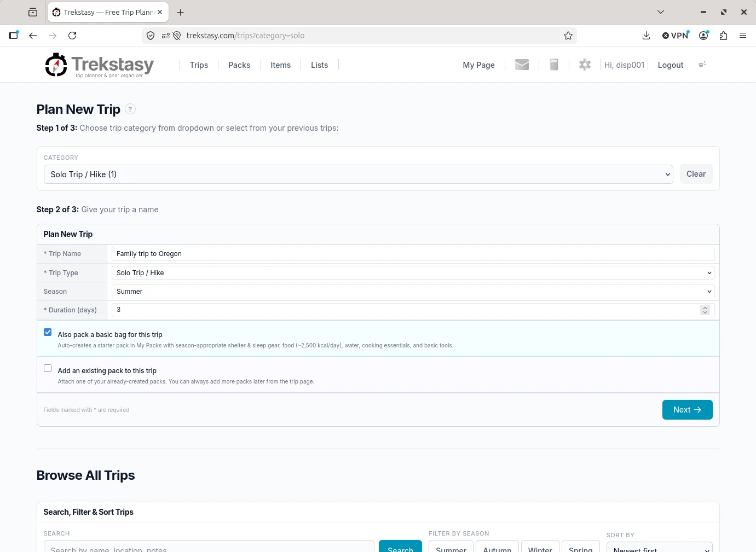Open the browser downloads icon
Viewport: 756px width, 552px height.
coord(647,36)
